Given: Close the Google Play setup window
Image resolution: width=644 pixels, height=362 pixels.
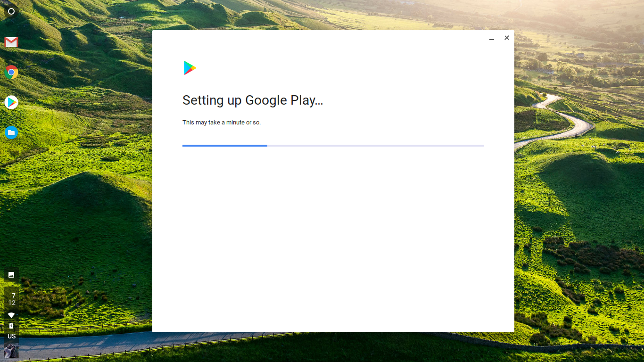Looking at the screenshot, I should click(x=507, y=38).
